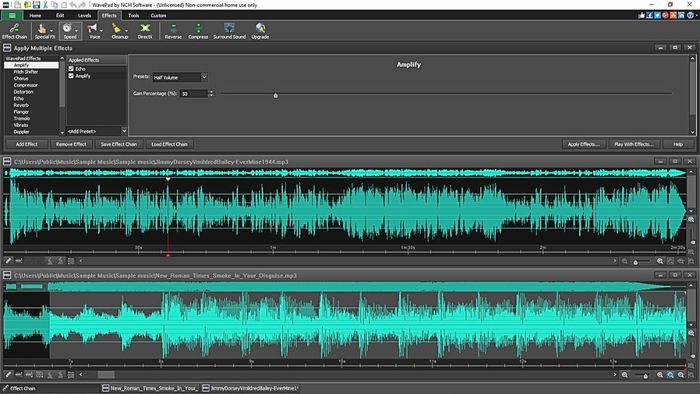This screenshot has height=394, width=700.
Task: Click the Gain Percentage input field
Action: (x=194, y=93)
